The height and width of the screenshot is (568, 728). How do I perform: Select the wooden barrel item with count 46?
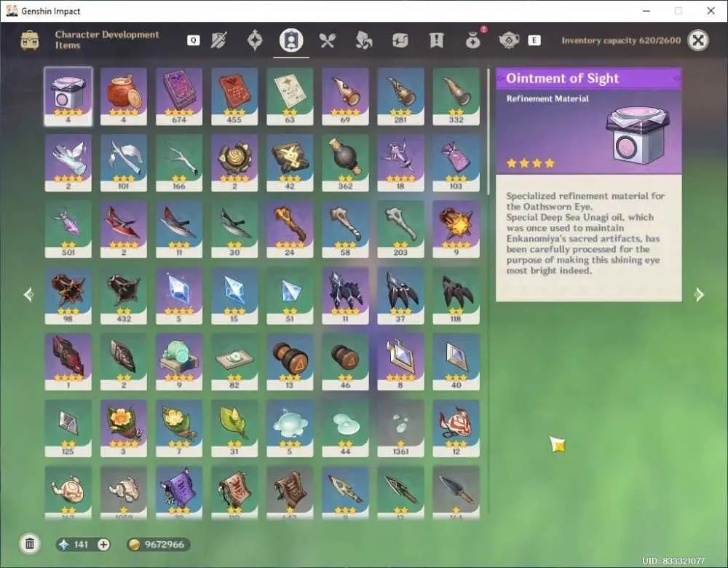click(x=345, y=362)
